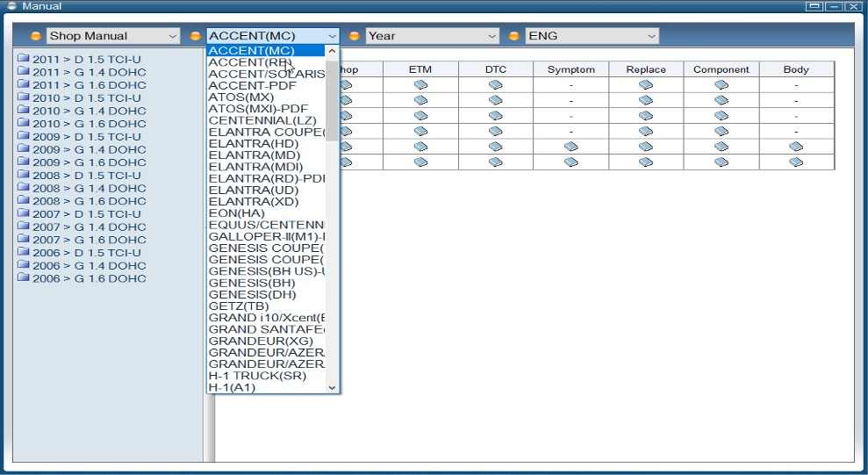Image resolution: width=868 pixels, height=475 pixels.
Task: Open 2007 > D 1.5 TCI-U in the tree
Action: click(86, 214)
